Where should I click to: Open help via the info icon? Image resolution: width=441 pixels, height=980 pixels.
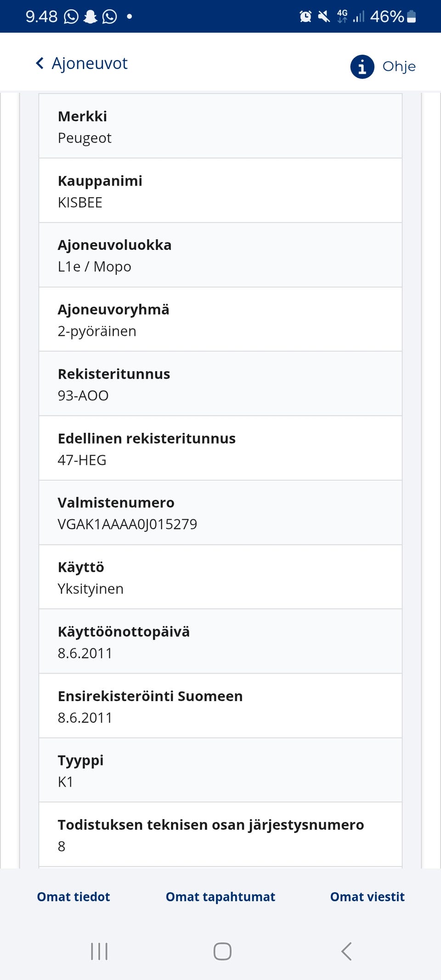coord(362,67)
